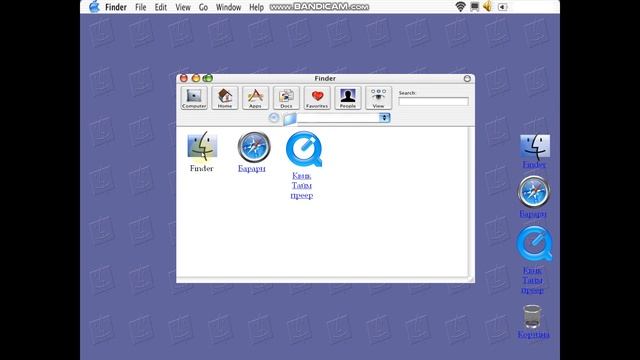Show Favorites in the Finder toolbar
This screenshot has width=640, height=360.
tap(317, 98)
